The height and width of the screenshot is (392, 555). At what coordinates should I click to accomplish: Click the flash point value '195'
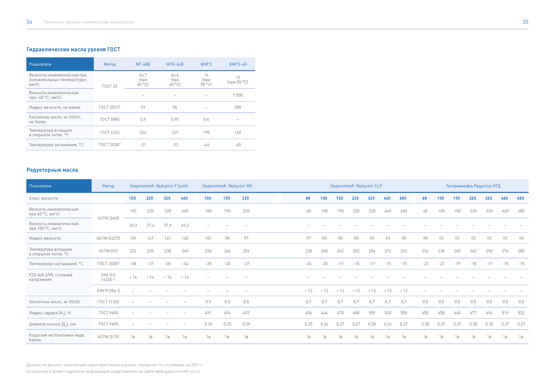point(206,133)
